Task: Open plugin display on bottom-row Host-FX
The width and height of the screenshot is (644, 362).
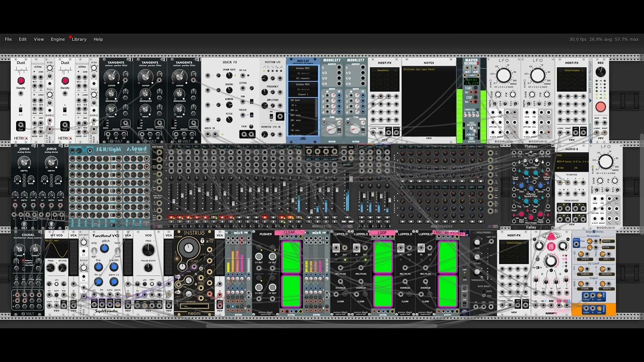Action: (x=514, y=251)
